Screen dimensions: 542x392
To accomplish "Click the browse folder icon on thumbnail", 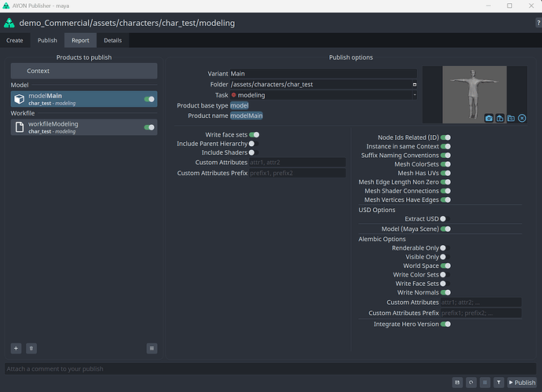I will (511, 118).
